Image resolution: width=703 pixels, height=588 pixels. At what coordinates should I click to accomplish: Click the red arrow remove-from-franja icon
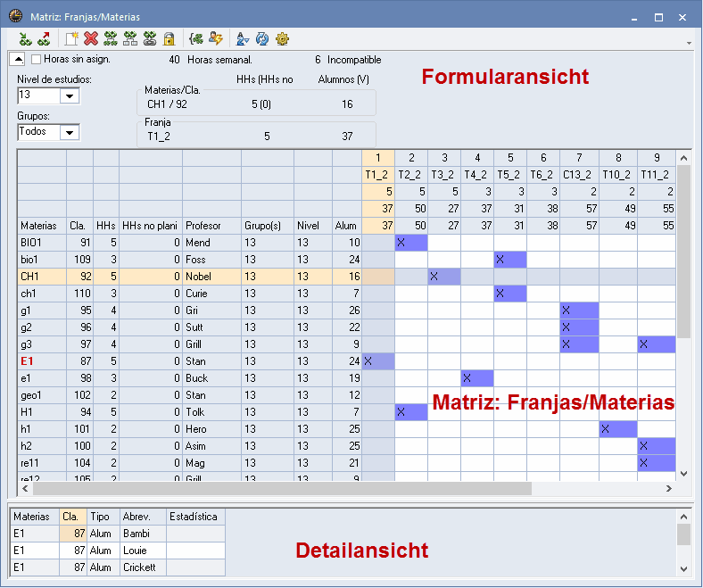coord(45,39)
